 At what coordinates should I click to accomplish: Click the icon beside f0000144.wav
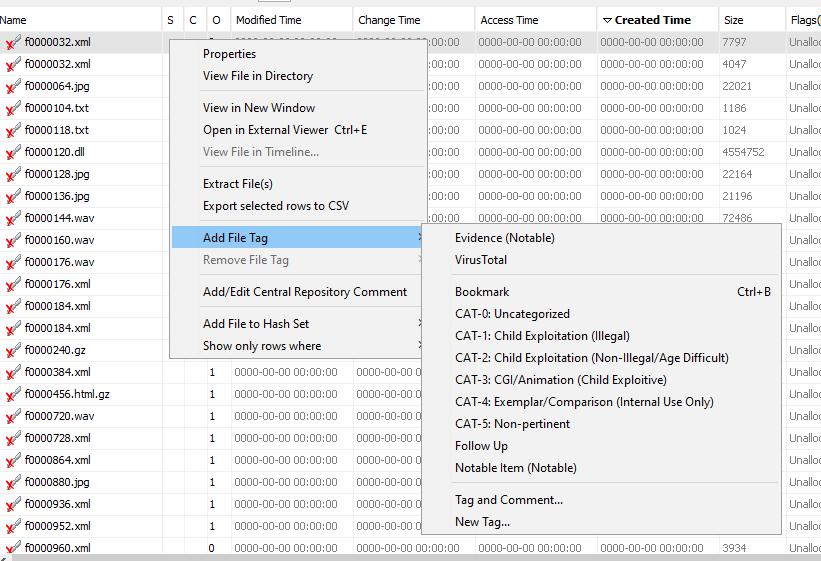[13, 218]
